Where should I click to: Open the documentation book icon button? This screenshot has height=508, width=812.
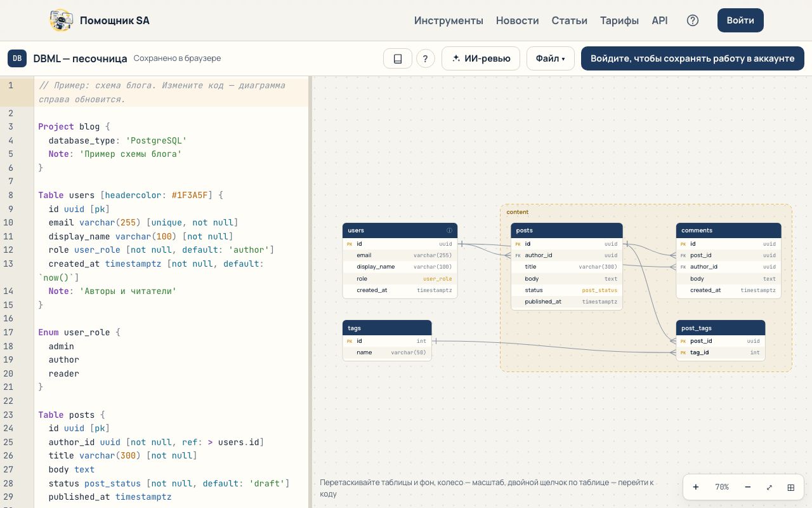(x=398, y=58)
